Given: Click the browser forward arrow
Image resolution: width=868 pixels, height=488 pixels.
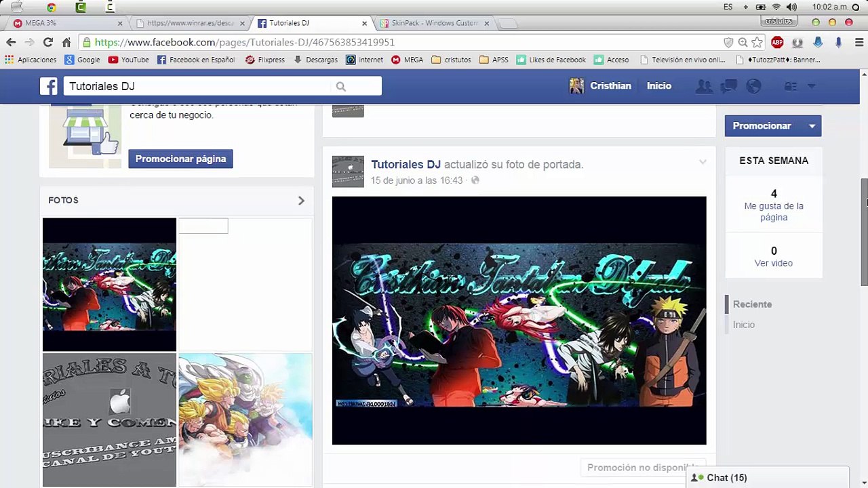Looking at the screenshot, I should (x=29, y=42).
